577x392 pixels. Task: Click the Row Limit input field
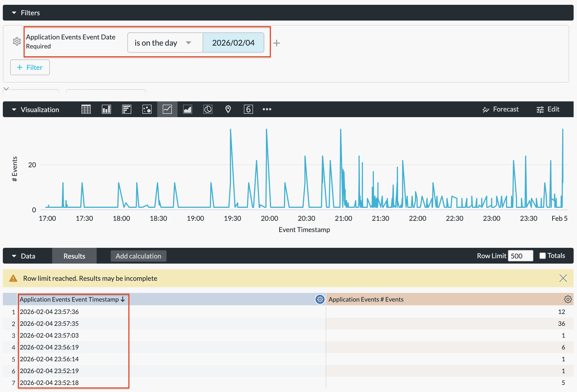click(x=520, y=256)
